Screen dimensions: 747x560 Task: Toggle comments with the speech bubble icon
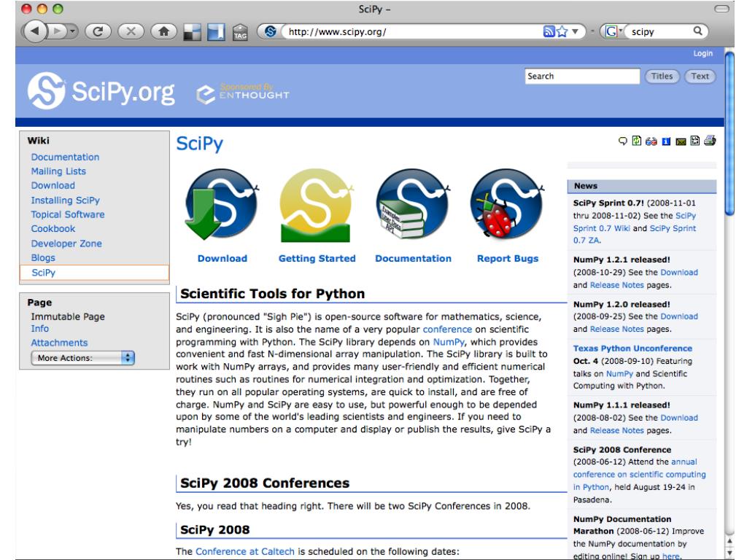tap(622, 141)
